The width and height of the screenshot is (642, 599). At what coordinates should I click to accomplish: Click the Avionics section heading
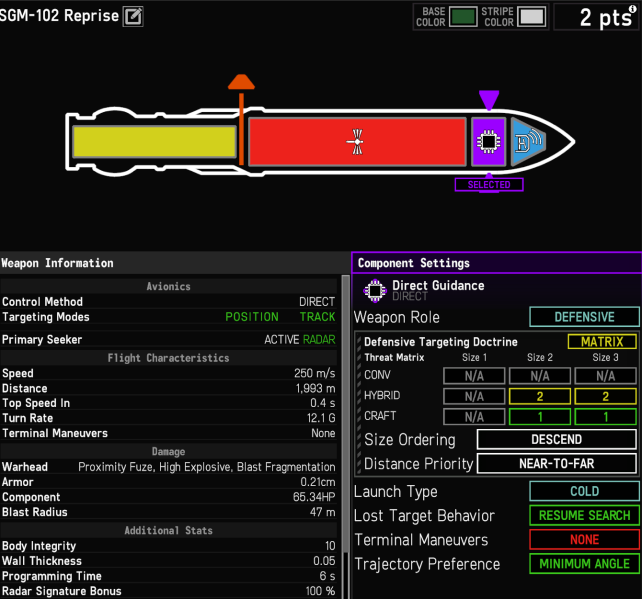coord(168,287)
